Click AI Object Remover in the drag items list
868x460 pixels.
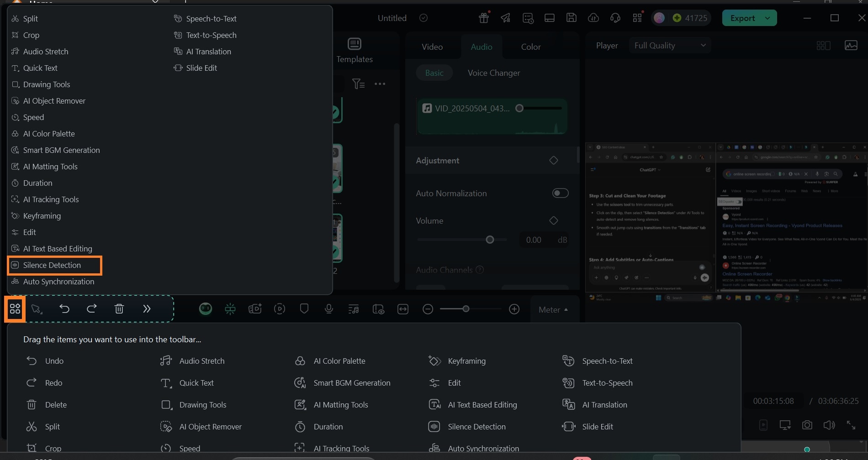[x=201, y=427]
